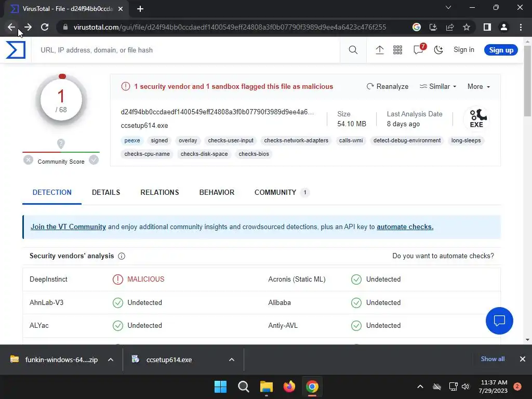Open the Windows Start menu
This screenshot has height=399, width=532.
[220, 387]
